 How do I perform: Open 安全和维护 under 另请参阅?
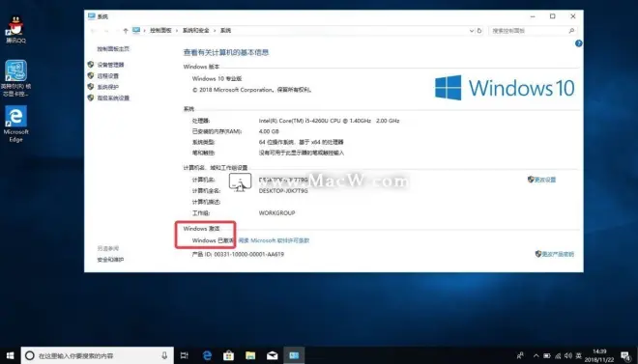[x=110, y=260]
